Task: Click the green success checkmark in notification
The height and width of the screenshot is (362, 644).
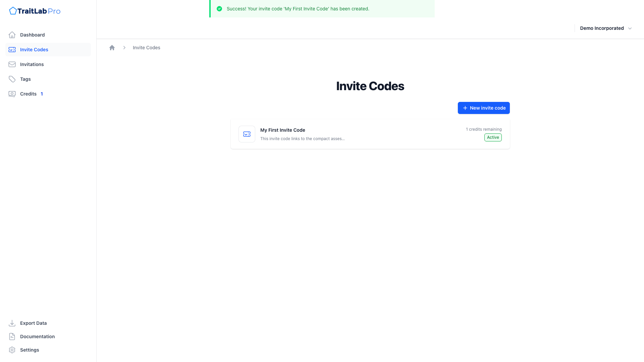Action: pyautogui.click(x=219, y=9)
